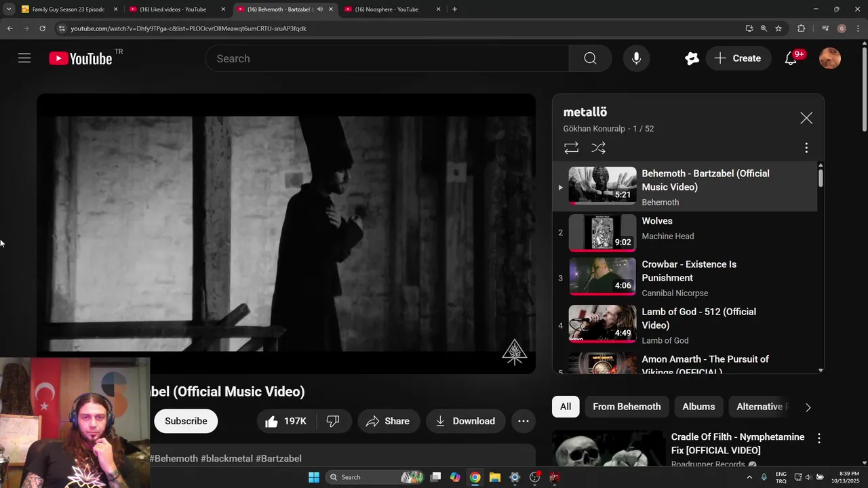Click the #Bartzabel hashtag
This screenshot has width=868, height=488.
click(x=279, y=459)
